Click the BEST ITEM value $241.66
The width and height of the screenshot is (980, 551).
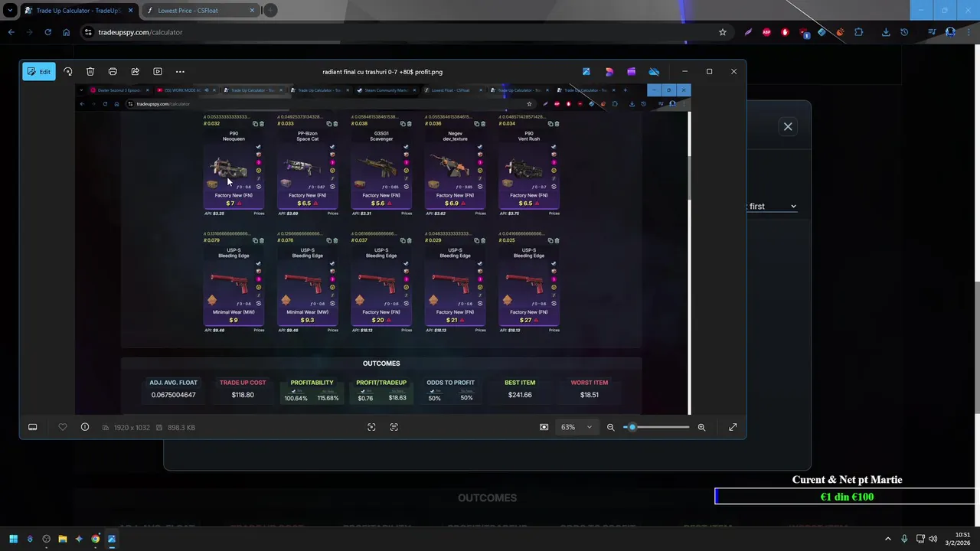point(520,395)
